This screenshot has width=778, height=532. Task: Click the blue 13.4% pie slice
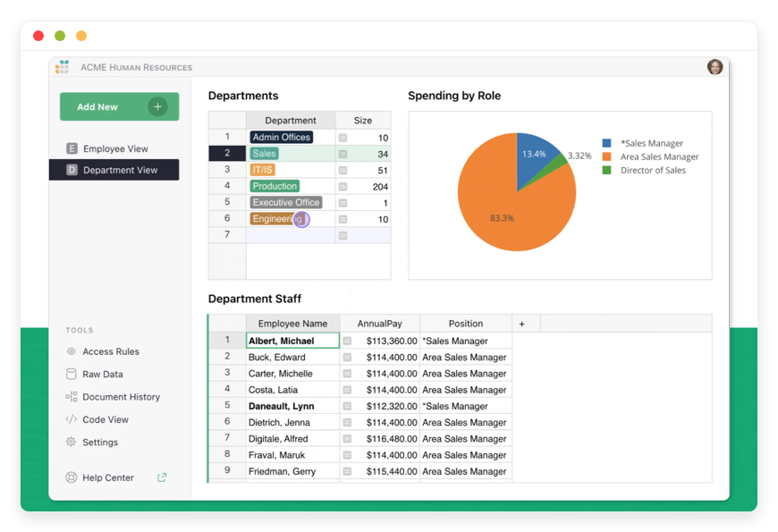534,156
